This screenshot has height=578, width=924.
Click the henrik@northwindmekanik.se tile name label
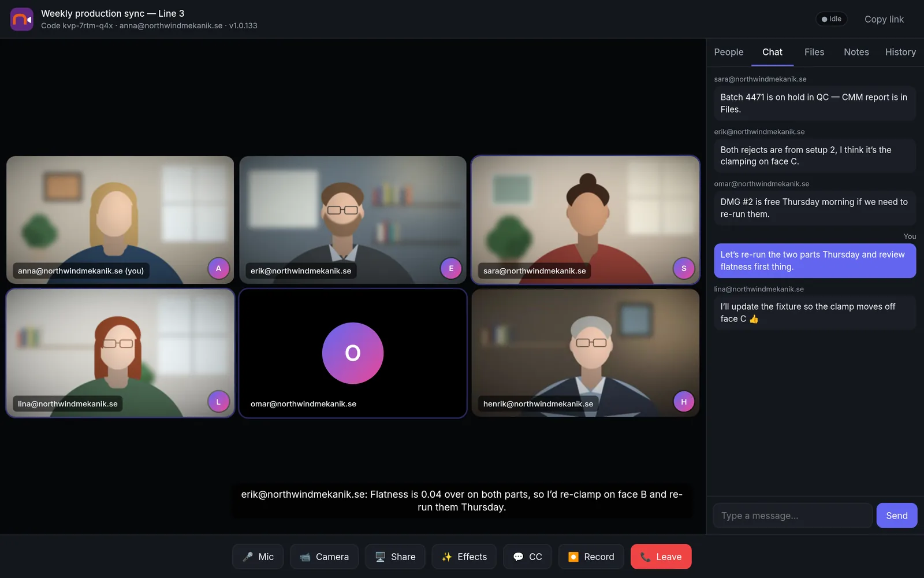538,403
